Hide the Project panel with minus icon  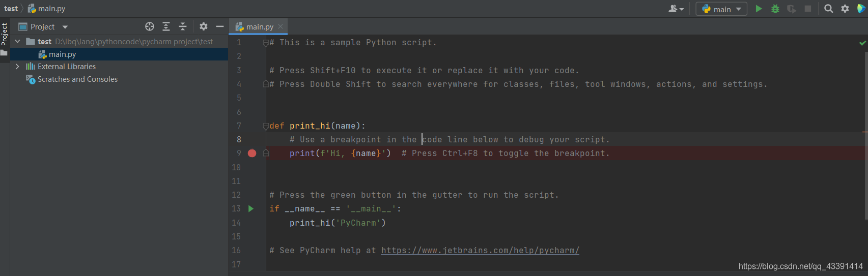(x=220, y=26)
